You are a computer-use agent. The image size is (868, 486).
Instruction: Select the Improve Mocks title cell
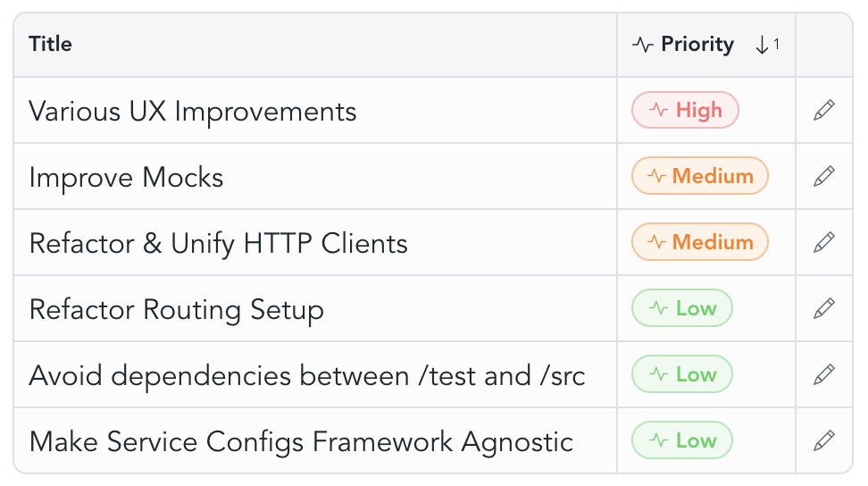126,178
